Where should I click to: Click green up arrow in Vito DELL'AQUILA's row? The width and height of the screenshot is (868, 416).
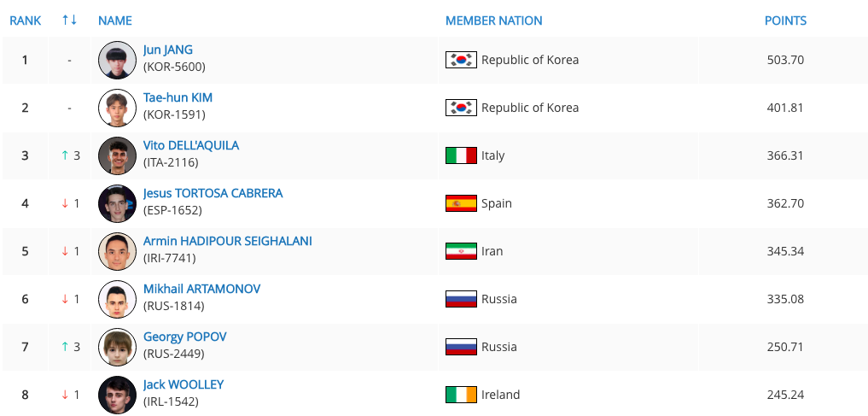click(x=65, y=155)
